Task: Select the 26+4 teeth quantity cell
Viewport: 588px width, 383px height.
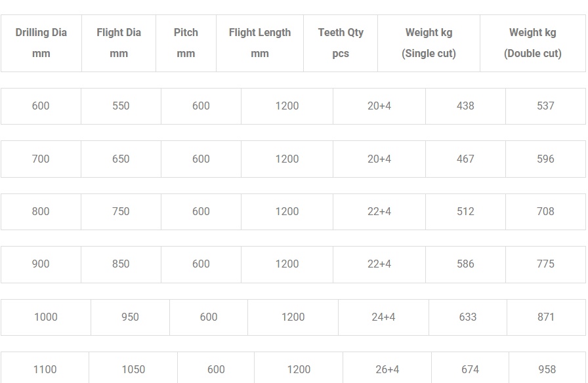Action: 387,369
